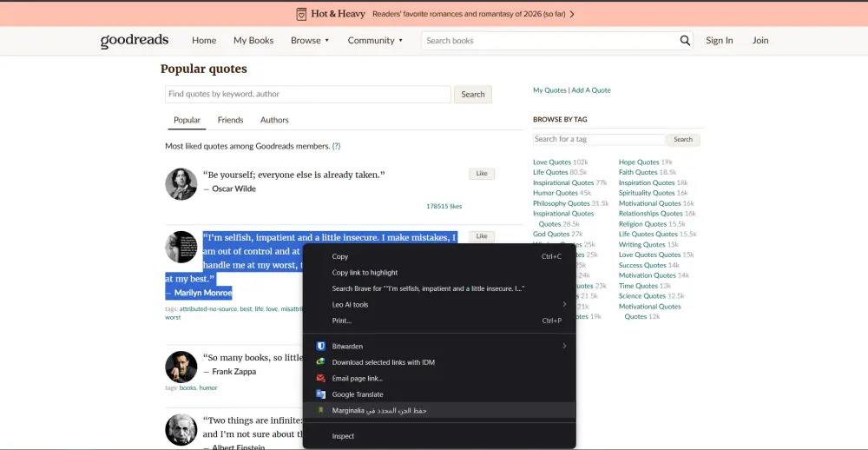Screen dimensions: 868x450
Task: Click the Join link
Action: coord(760,41)
